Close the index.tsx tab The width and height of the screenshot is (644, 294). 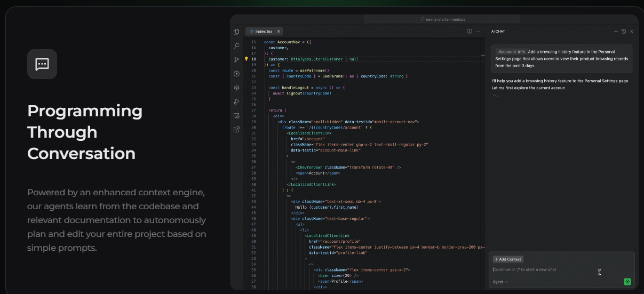click(x=278, y=31)
